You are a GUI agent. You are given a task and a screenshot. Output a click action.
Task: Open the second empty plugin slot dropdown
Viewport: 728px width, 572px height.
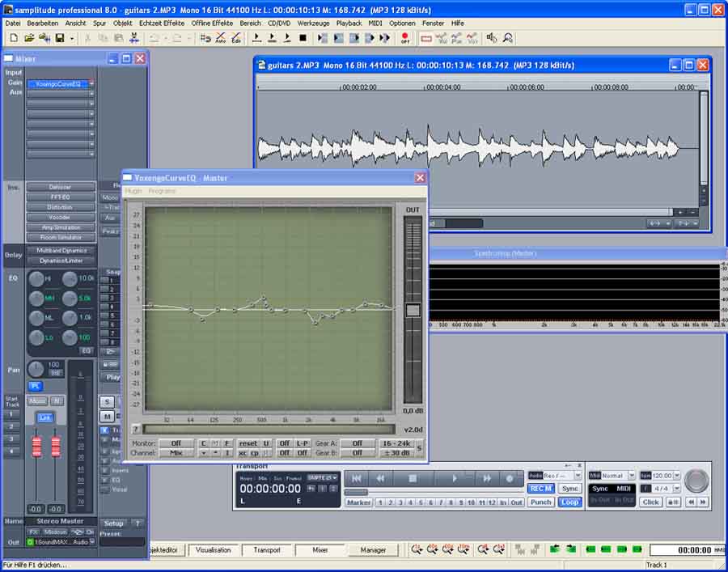point(91,104)
